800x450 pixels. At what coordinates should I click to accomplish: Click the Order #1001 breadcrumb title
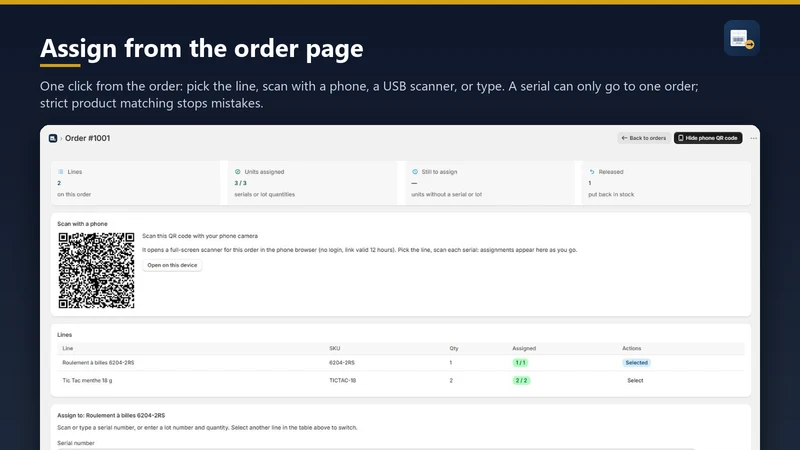coord(87,138)
